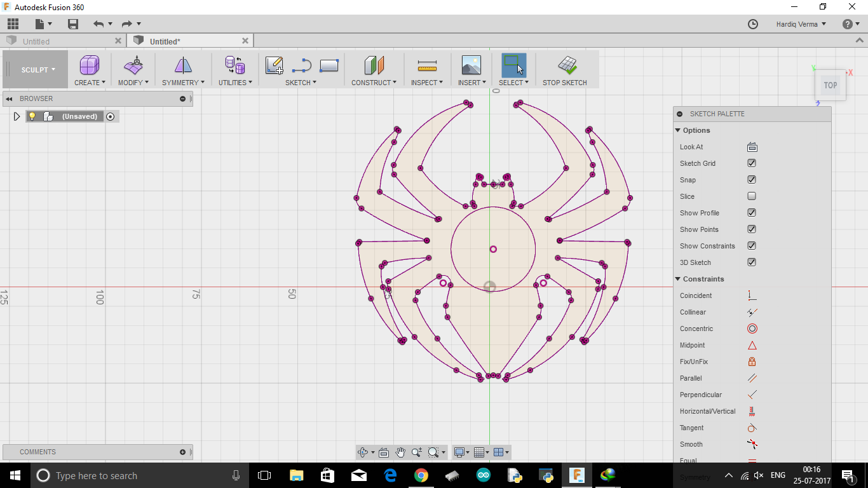This screenshot has width=868, height=488.
Task: Open the job status clock icon
Action: [x=753, y=24]
